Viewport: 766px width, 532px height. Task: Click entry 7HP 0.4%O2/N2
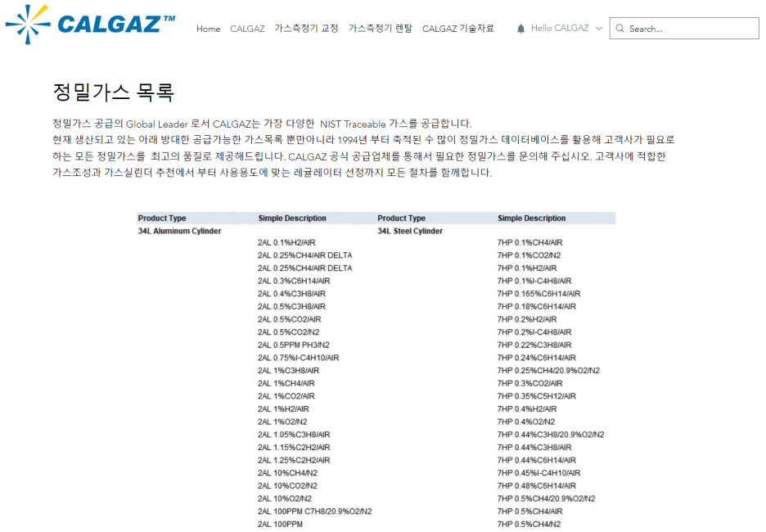point(525,422)
